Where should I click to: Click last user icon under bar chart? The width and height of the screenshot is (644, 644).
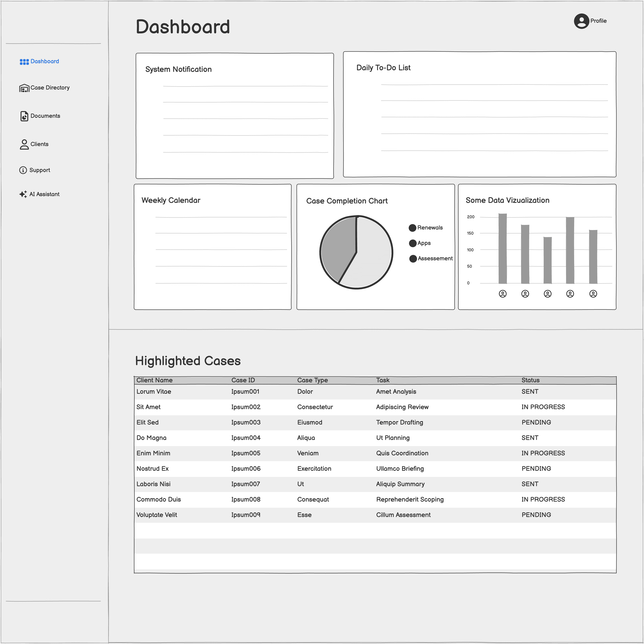(x=593, y=294)
